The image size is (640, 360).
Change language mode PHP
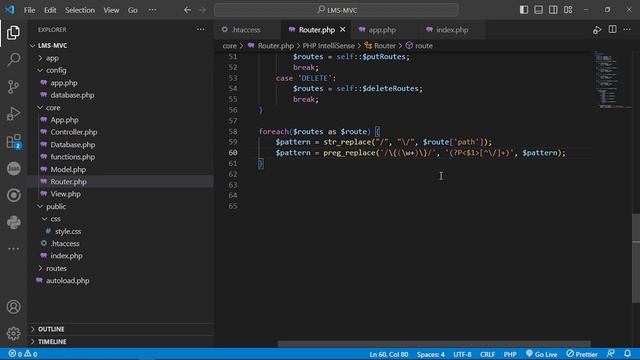point(510,354)
